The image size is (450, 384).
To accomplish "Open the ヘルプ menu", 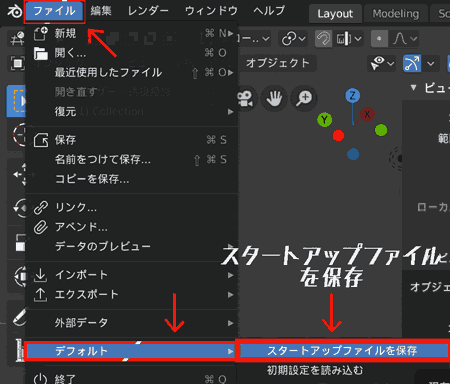I will click(x=269, y=11).
